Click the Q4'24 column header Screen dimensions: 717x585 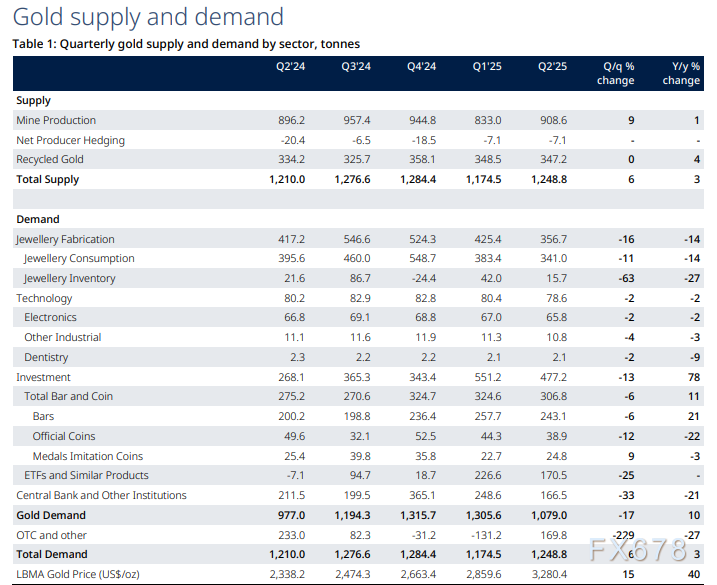pyautogui.click(x=422, y=67)
